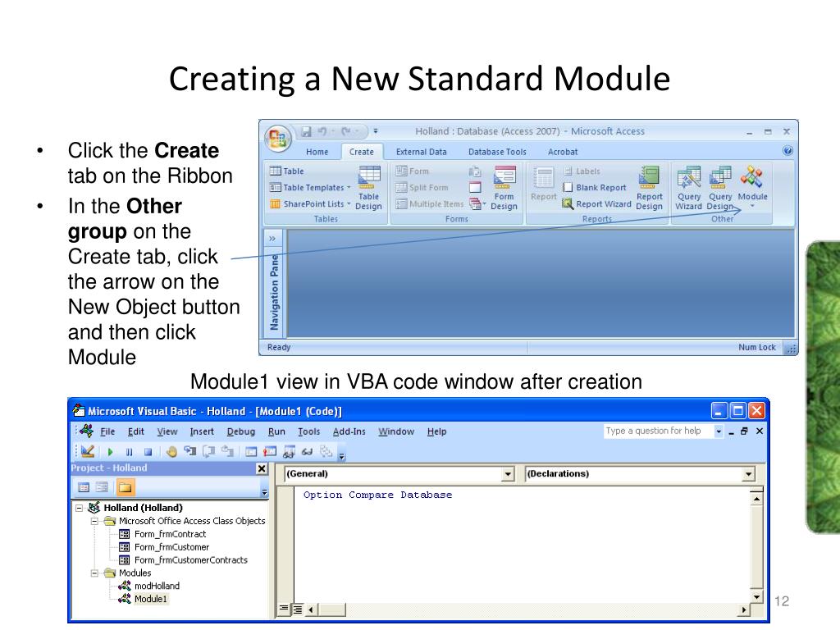This screenshot has width=840, height=630.
Task: Click the green Run Sub play icon
Action: tap(111, 452)
